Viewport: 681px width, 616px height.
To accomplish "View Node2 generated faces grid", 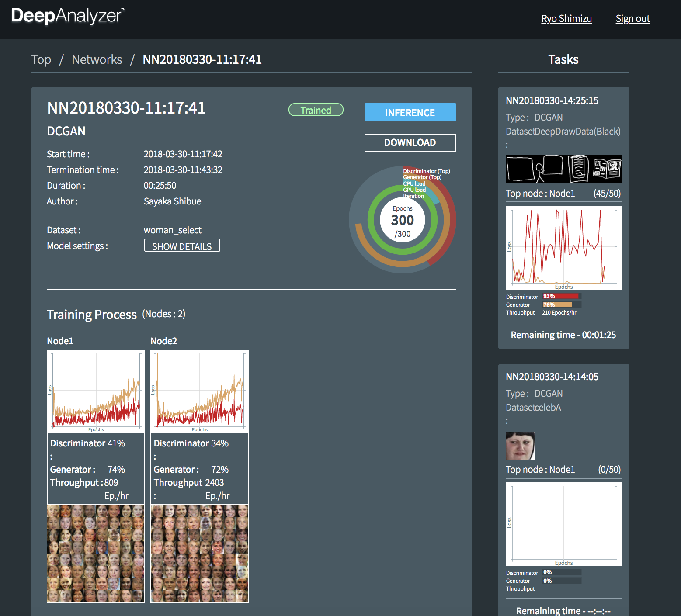I will pyautogui.click(x=200, y=554).
